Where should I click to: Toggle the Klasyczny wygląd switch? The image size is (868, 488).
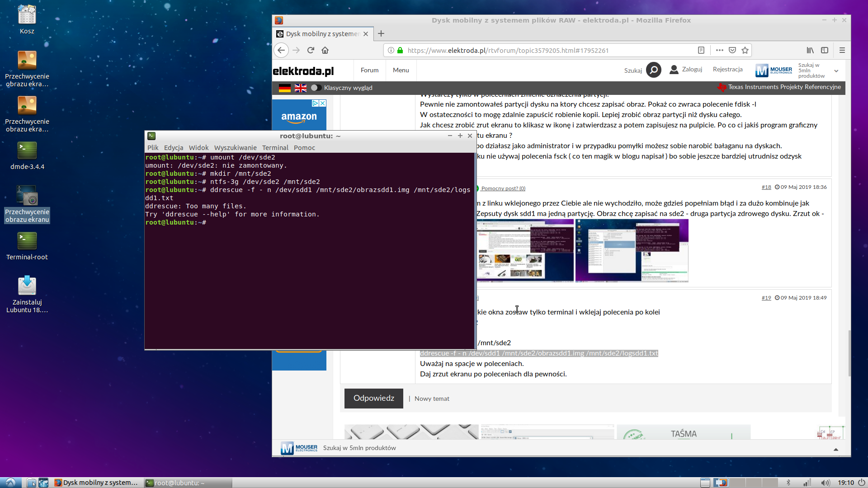(316, 88)
